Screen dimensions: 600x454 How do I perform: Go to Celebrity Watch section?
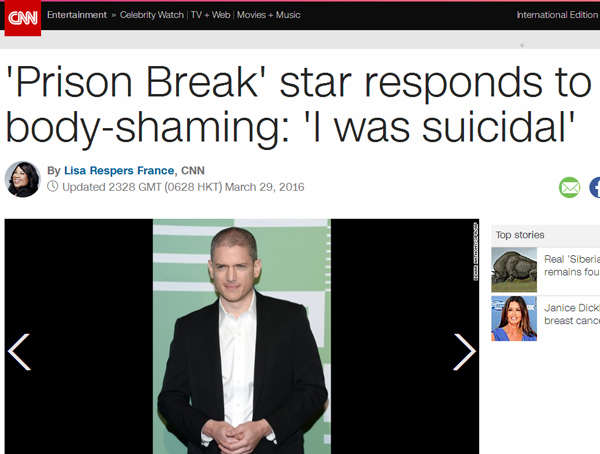[x=152, y=15]
